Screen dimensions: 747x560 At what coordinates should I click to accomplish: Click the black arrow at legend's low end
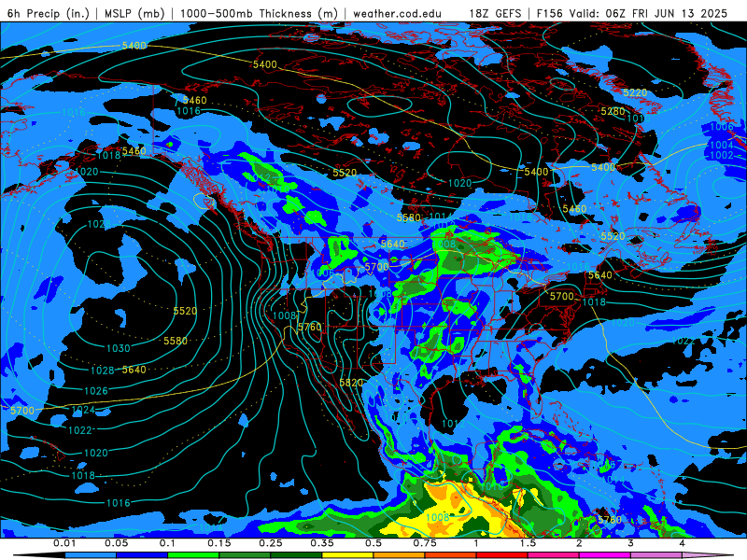(x=40, y=555)
